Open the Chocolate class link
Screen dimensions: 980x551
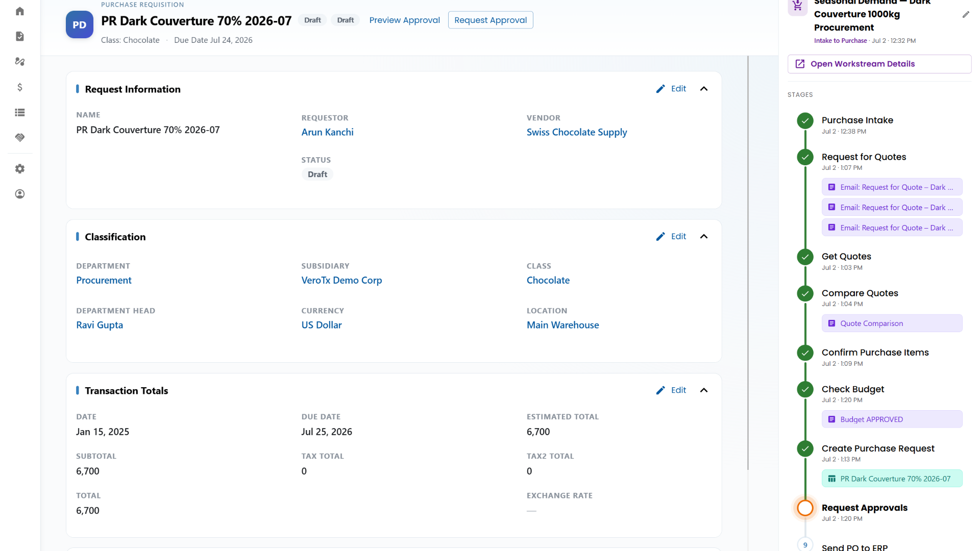(x=548, y=280)
